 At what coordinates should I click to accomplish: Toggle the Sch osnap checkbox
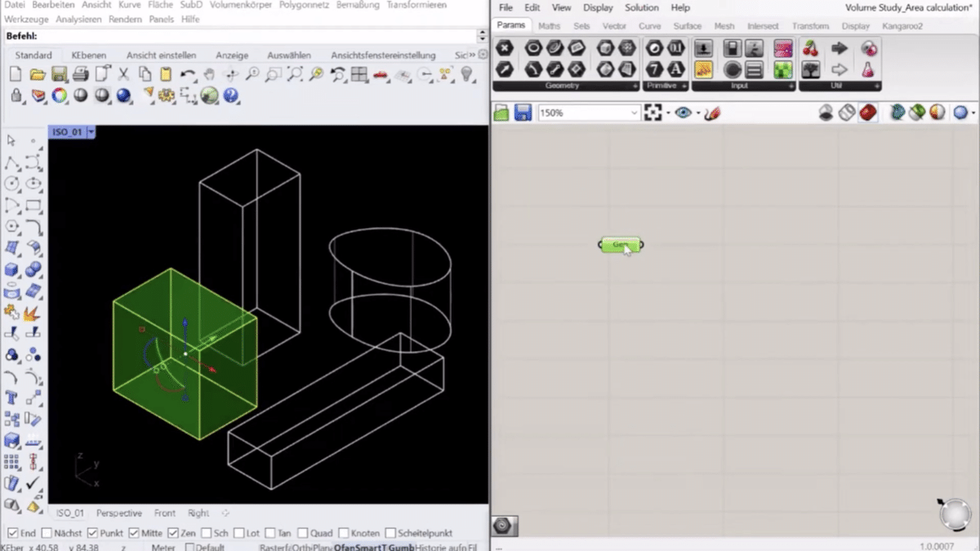click(x=205, y=533)
